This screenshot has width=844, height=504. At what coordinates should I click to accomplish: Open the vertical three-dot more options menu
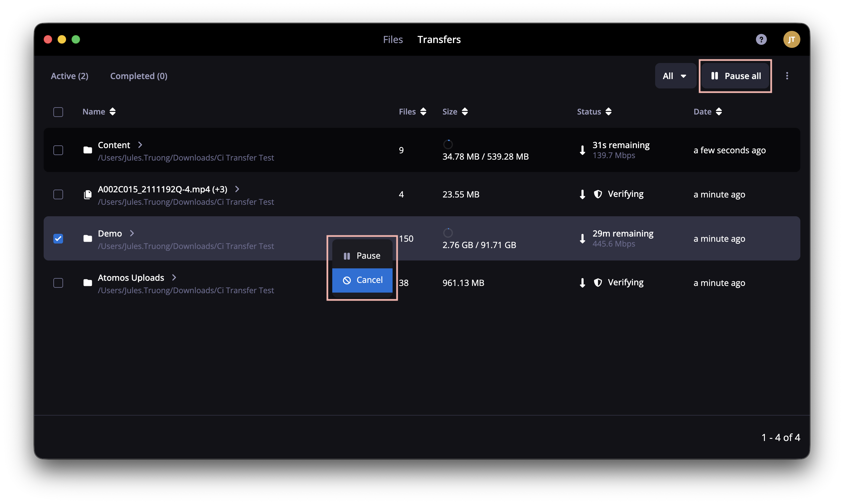787,76
